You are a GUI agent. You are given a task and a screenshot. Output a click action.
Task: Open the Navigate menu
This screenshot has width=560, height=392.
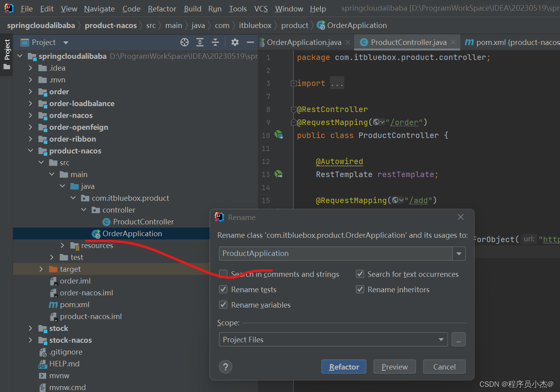click(x=99, y=9)
